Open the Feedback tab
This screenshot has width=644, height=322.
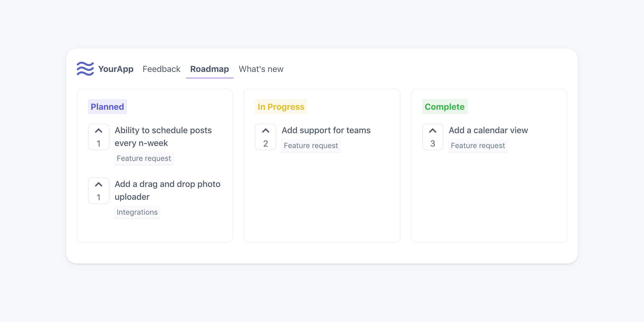[x=161, y=69]
